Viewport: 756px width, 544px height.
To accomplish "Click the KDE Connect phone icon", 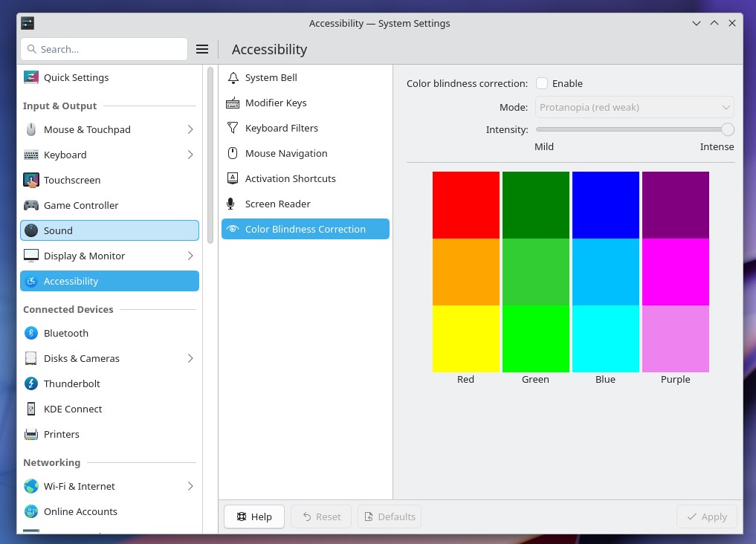I will click(x=31, y=409).
